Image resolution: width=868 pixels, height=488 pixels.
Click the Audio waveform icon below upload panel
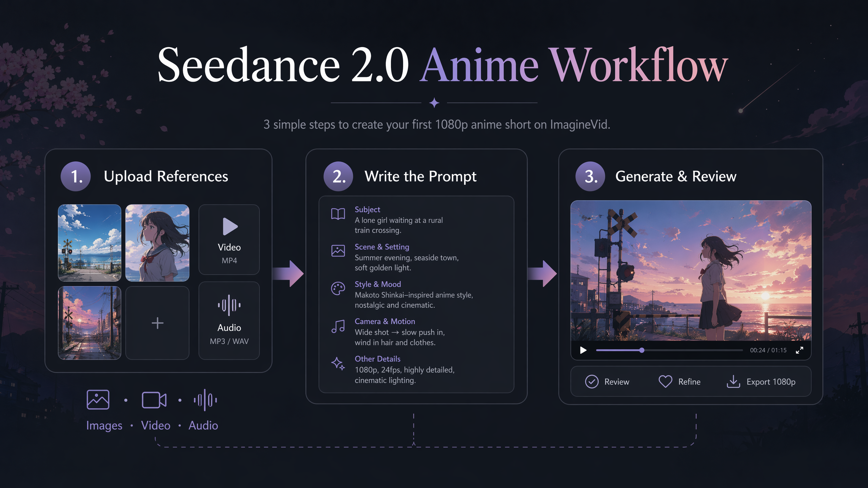click(x=205, y=400)
